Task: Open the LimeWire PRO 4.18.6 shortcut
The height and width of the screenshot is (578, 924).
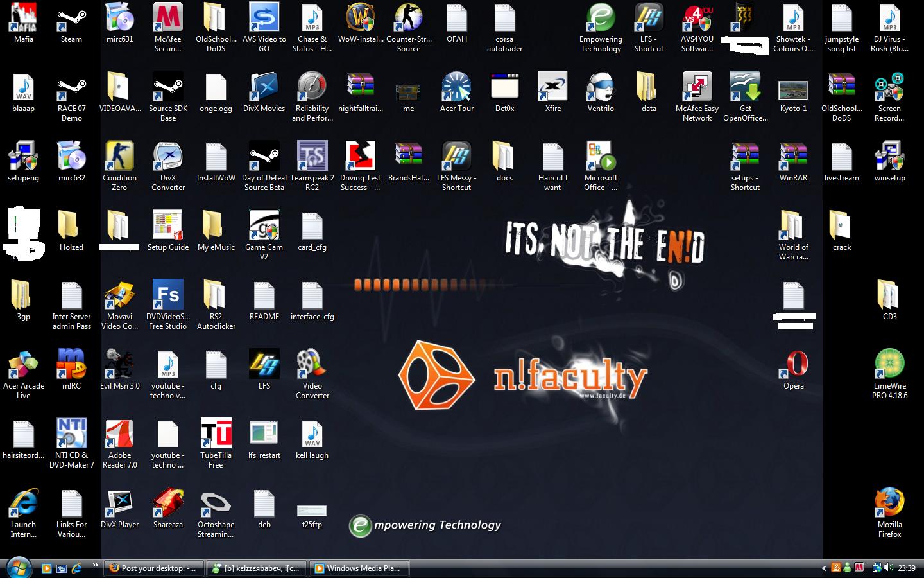Action: pos(889,374)
